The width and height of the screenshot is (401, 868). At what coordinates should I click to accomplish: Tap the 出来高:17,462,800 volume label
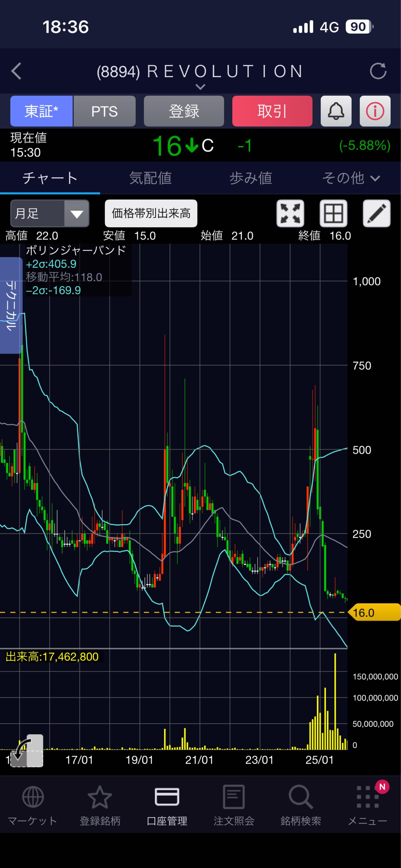52,657
